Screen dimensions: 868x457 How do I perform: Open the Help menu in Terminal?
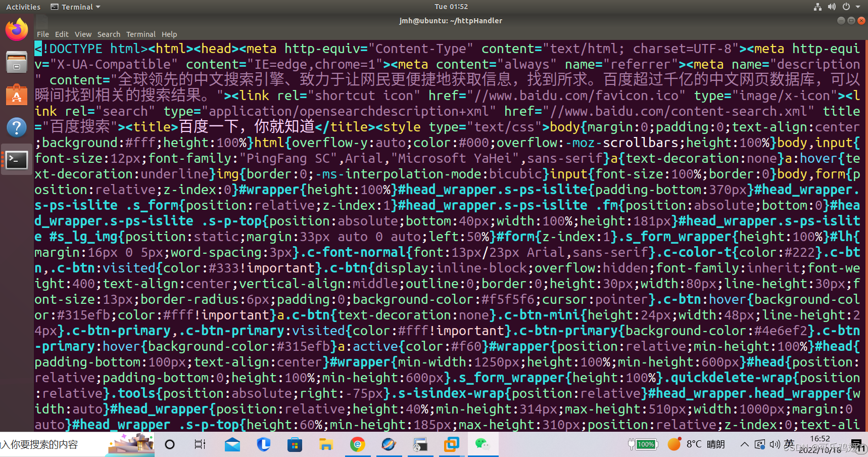tap(169, 34)
